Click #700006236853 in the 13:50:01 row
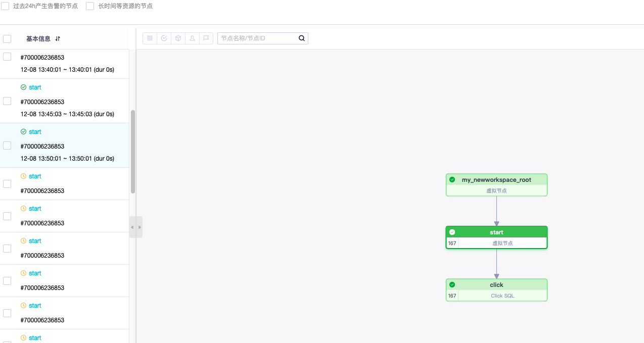Image resolution: width=644 pixels, height=343 pixels. (x=42, y=146)
